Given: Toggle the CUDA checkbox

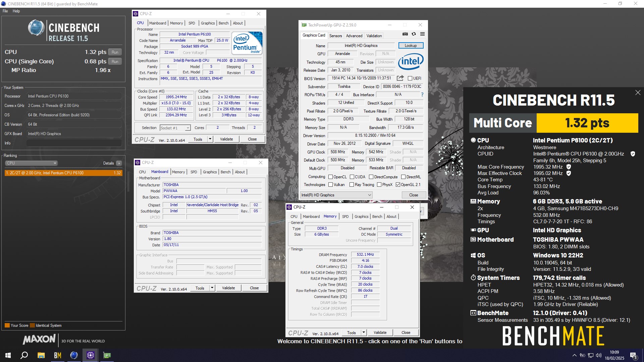Looking at the screenshot, I should tap(352, 177).
